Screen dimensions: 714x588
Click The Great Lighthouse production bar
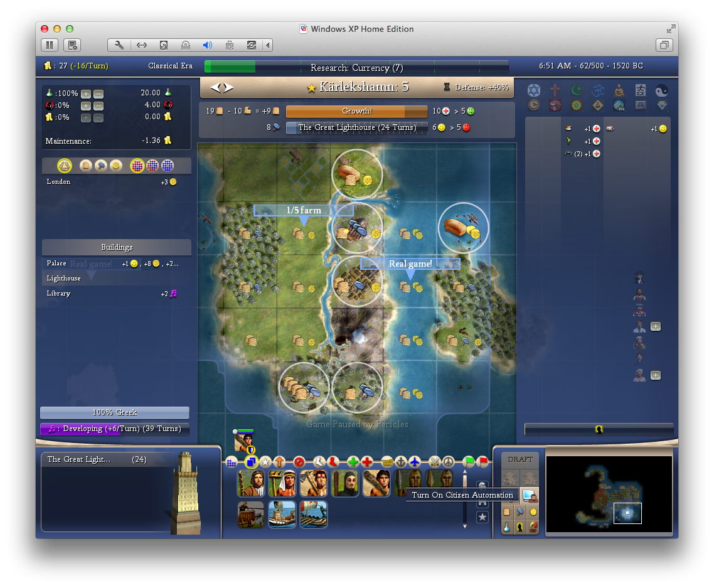click(x=356, y=127)
